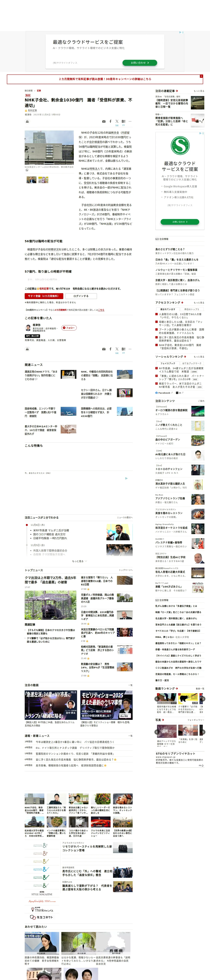Screen dimensions: 210x980
Task: Share on X from the top share row
Action: click(117, 121)
